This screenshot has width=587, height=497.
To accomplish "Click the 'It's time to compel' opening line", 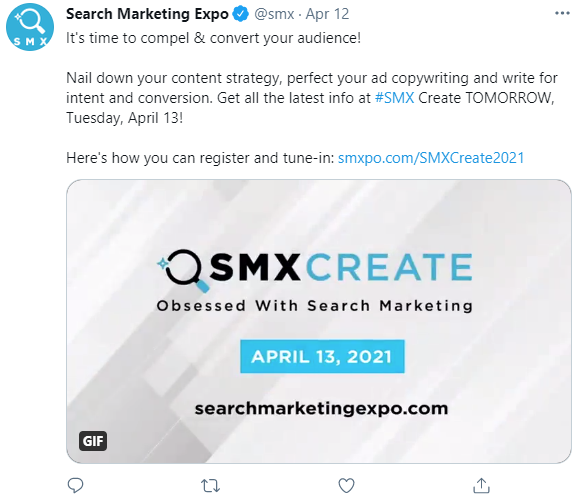I will tap(213, 38).
